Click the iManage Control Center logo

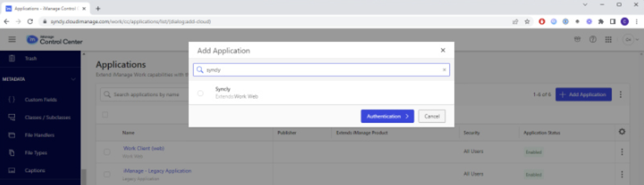point(55,40)
